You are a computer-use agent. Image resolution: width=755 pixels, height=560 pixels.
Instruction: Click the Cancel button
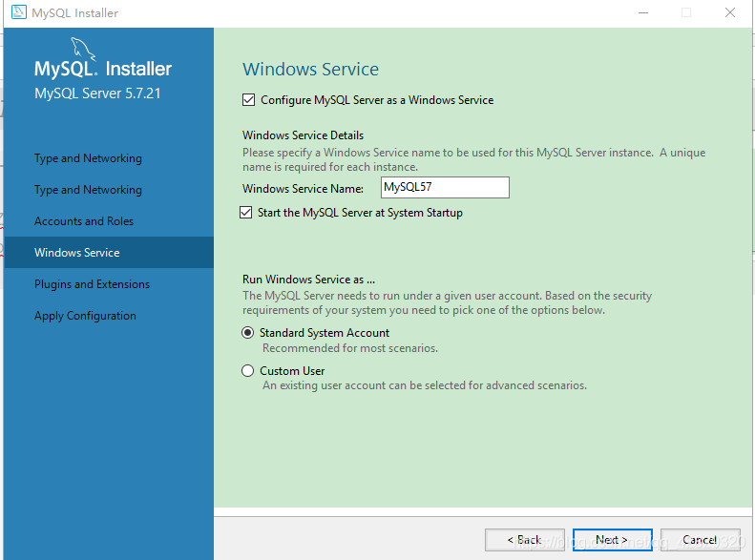pyautogui.click(x=700, y=540)
